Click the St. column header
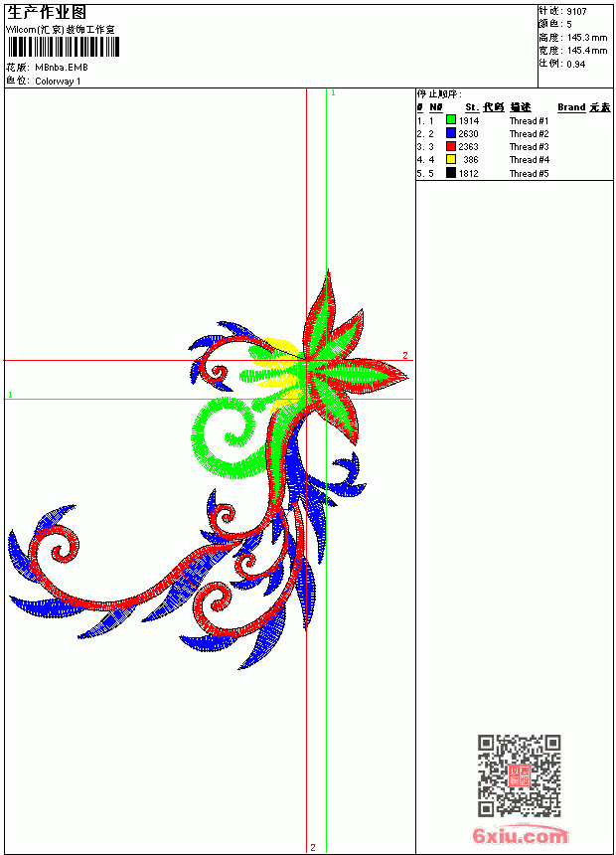 tap(472, 107)
